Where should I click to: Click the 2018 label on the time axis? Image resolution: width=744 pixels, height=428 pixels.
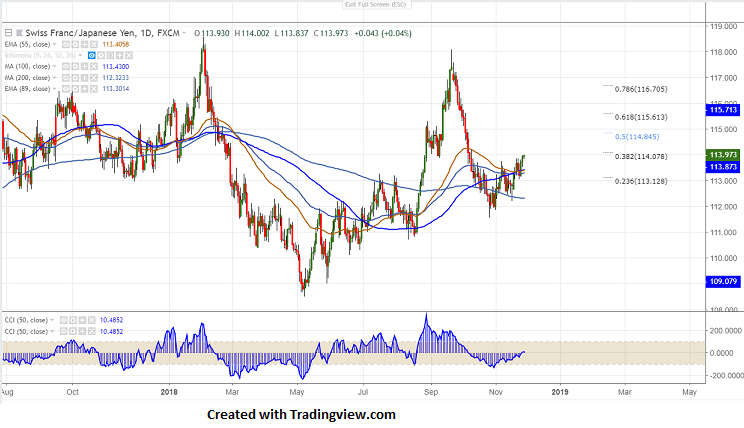(169, 392)
